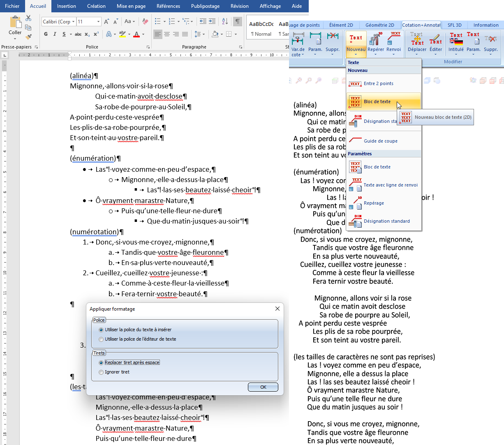Select 'Replacer tiret après espace' option
The image size is (504, 445).
coord(129,362)
